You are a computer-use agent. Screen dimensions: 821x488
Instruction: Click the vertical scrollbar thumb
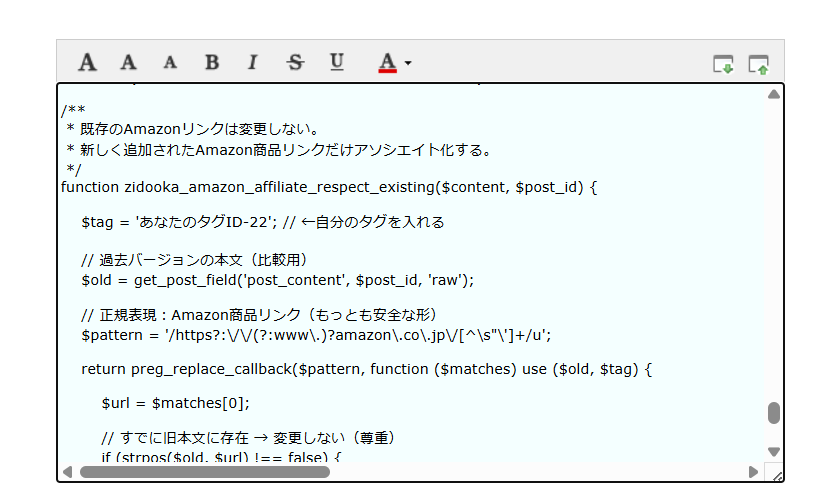coord(773,413)
